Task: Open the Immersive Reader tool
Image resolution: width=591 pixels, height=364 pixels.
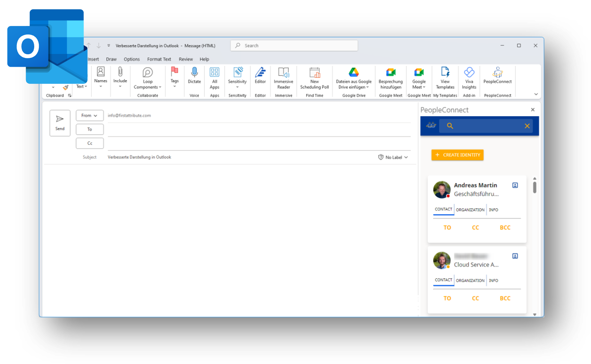Action: pos(283,78)
